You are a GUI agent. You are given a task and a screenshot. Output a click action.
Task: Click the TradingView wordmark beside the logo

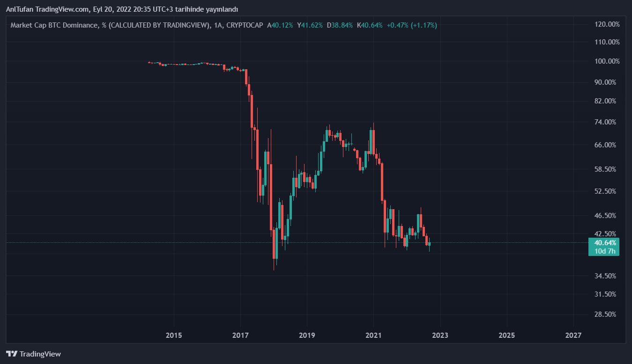point(40,354)
